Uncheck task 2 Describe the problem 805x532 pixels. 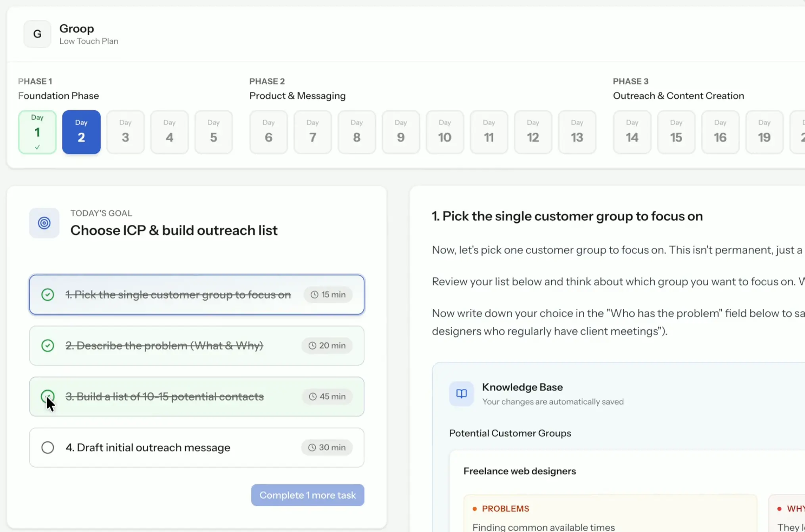48,346
